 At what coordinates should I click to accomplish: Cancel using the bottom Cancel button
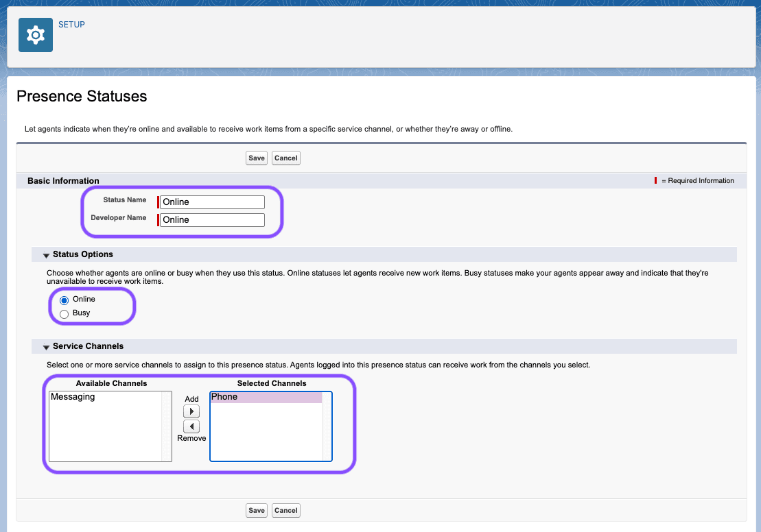pos(285,510)
